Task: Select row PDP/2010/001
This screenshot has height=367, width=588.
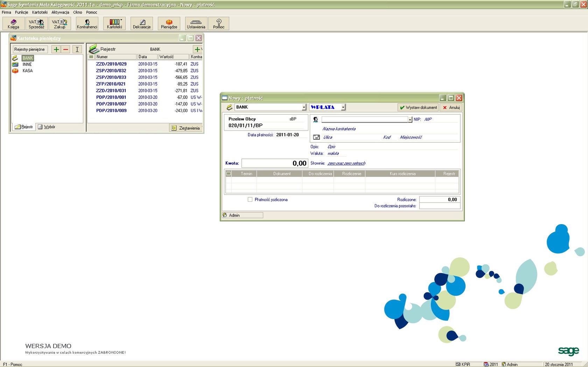Action: pos(145,97)
